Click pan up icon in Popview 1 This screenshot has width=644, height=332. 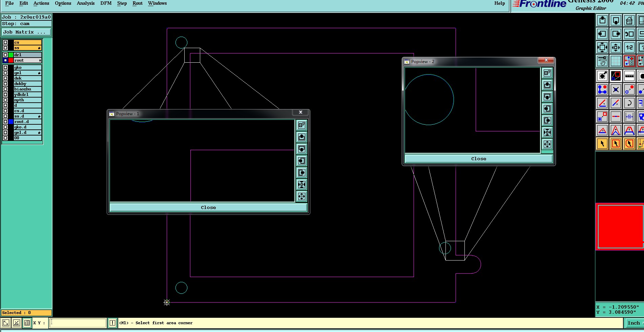[302, 137]
